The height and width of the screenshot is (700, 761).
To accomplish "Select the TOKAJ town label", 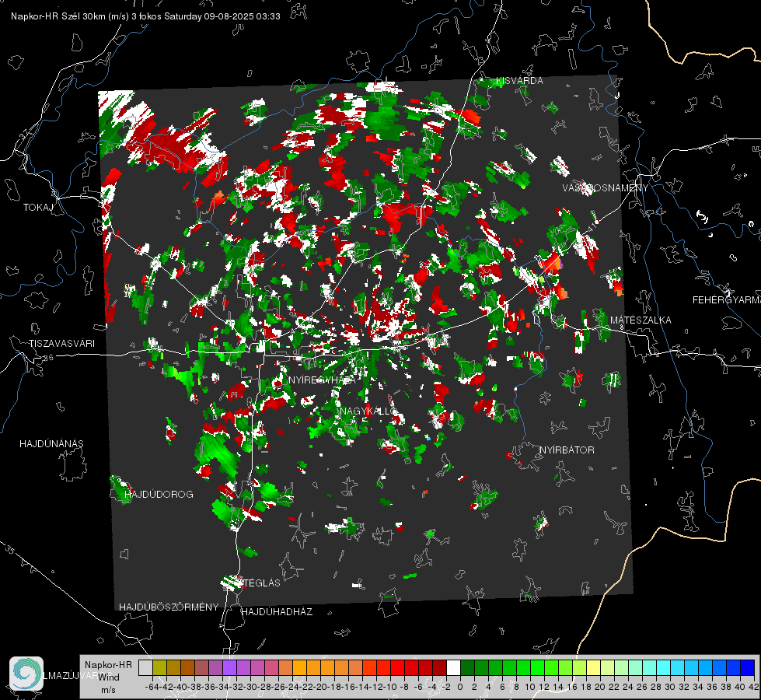I will (38, 208).
